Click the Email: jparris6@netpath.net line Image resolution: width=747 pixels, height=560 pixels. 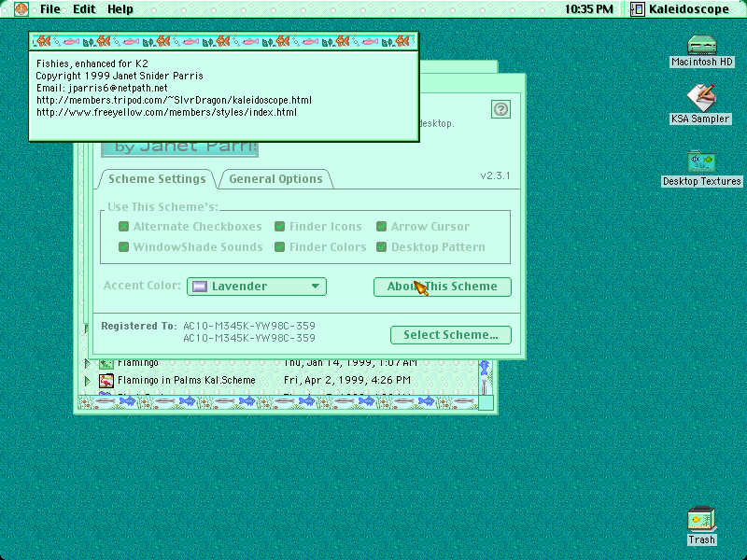click(x=102, y=88)
